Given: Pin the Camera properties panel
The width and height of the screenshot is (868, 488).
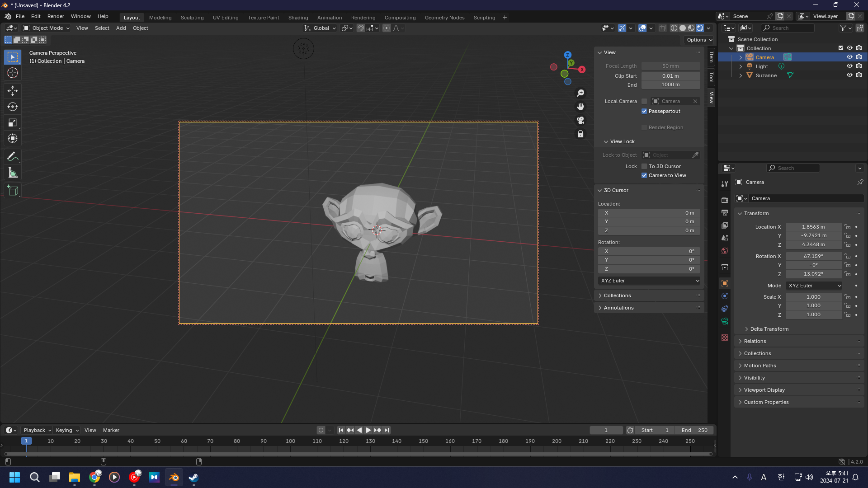Looking at the screenshot, I should click(860, 182).
